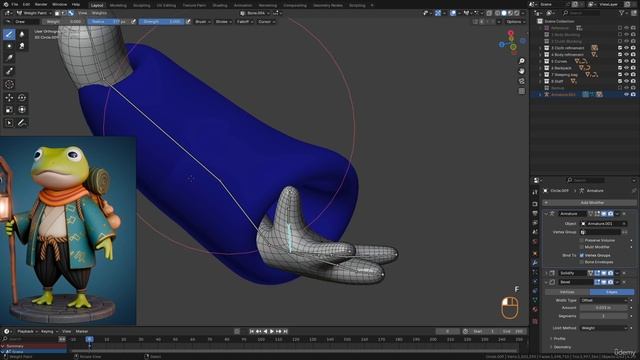640x360 pixels.
Task: Select the Smear weight tool
Action: (22, 46)
